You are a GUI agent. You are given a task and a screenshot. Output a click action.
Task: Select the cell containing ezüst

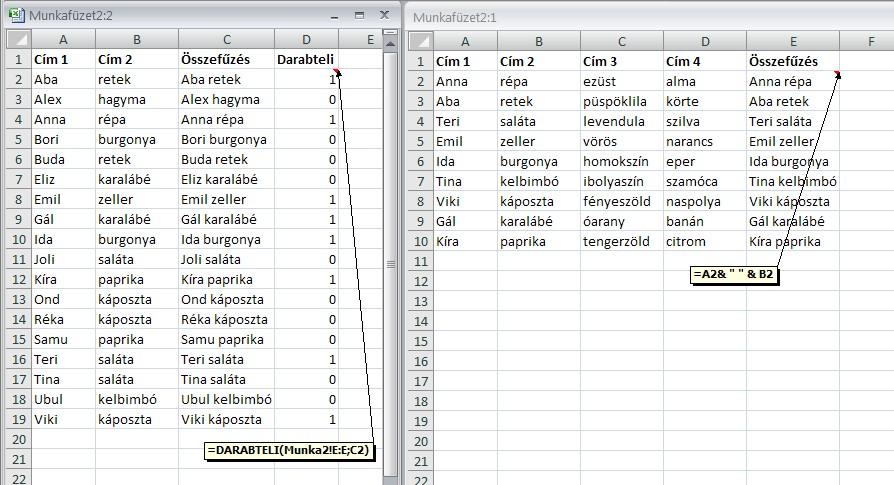point(621,81)
